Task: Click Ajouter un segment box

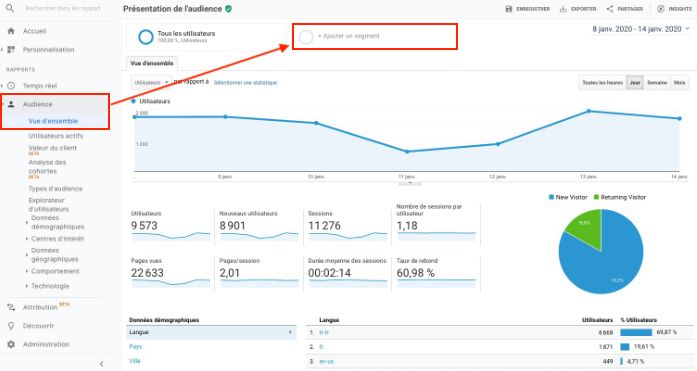Action: (x=375, y=36)
